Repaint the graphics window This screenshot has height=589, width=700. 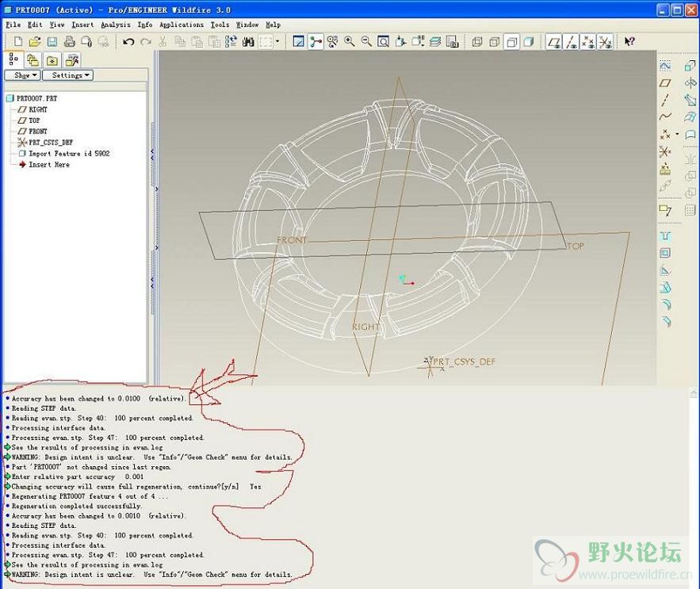pos(298,41)
